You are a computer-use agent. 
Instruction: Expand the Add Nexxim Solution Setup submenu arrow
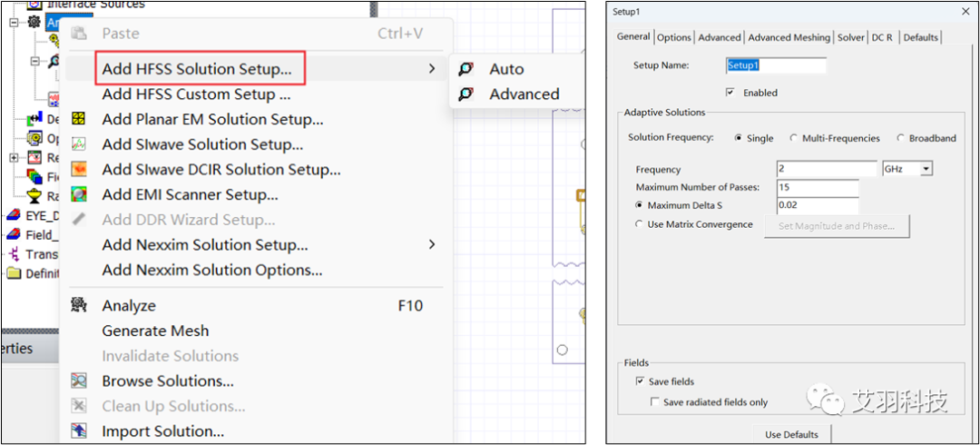pos(432,244)
